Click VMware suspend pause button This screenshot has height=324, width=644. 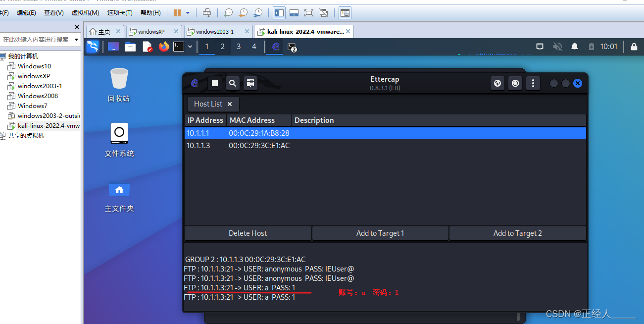point(177,13)
